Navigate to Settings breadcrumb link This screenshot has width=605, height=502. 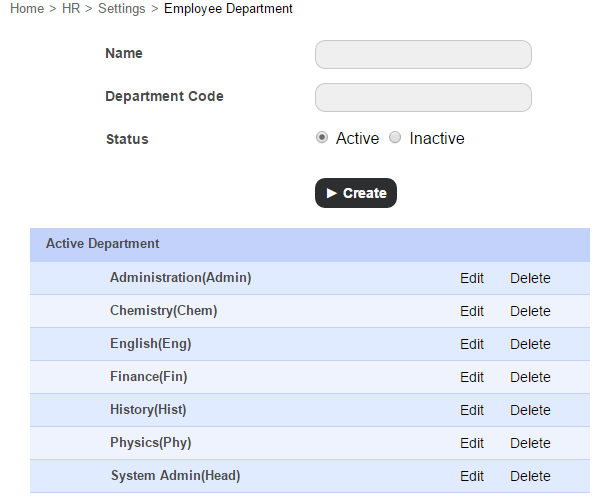(121, 9)
